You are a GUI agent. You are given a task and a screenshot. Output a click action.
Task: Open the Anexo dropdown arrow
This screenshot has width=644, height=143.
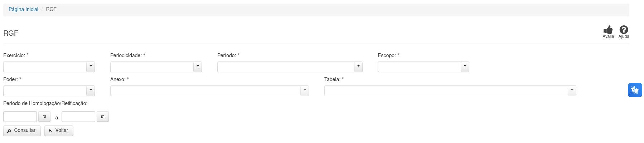tap(305, 91)
